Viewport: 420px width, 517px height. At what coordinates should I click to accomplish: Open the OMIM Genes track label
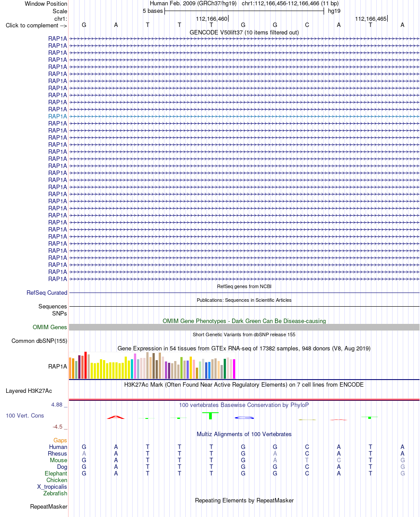click(50, 327)
